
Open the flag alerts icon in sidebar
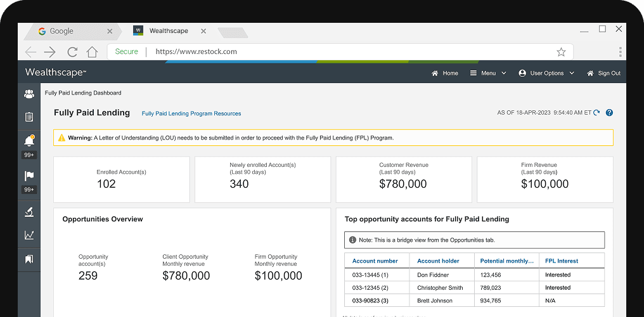click(29, 176)
